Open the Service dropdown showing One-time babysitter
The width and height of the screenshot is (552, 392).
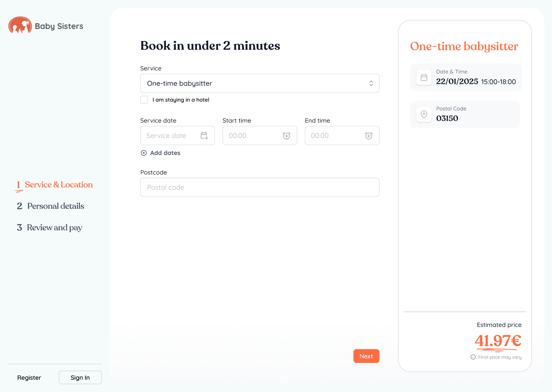click(260, 83)
